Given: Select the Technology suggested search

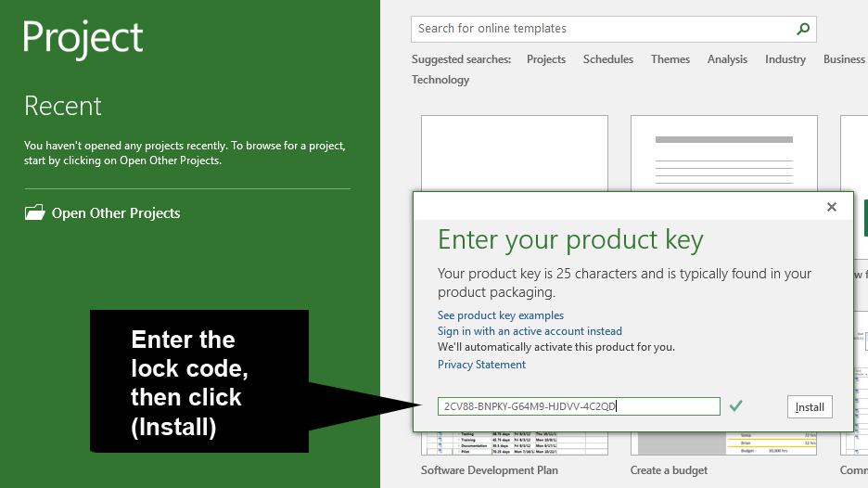Looking at the screenshot, I should [x=440, y=80].
